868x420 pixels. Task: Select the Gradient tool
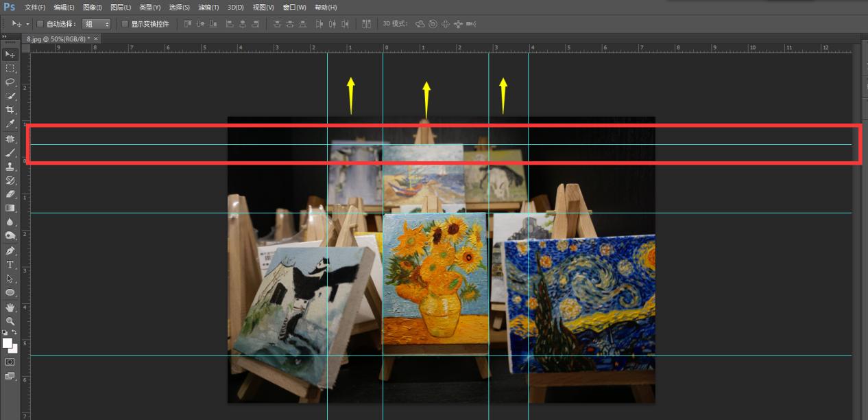10,208
